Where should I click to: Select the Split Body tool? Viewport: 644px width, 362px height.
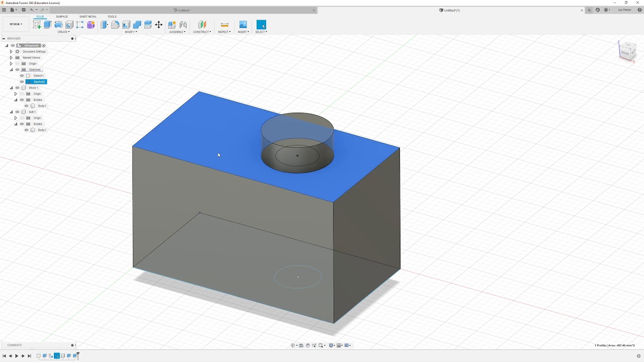(148, 25)
